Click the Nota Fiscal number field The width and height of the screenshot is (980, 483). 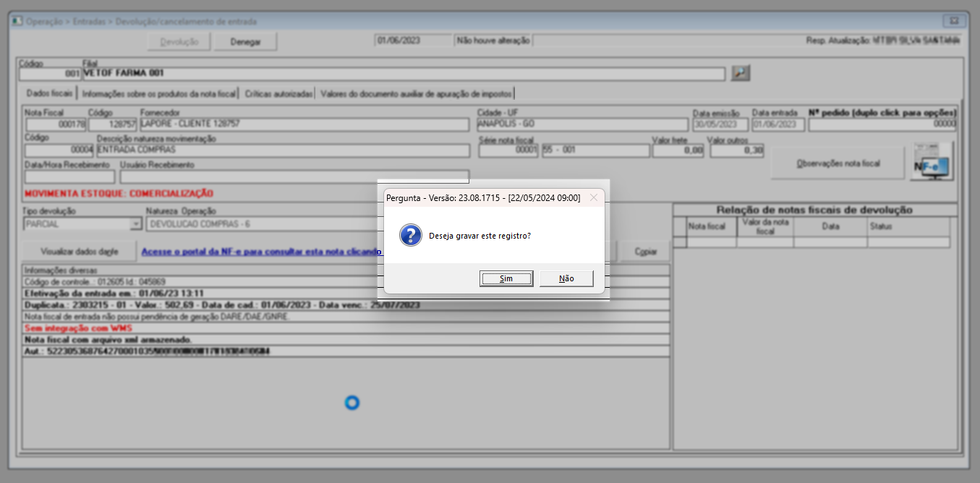55,124
